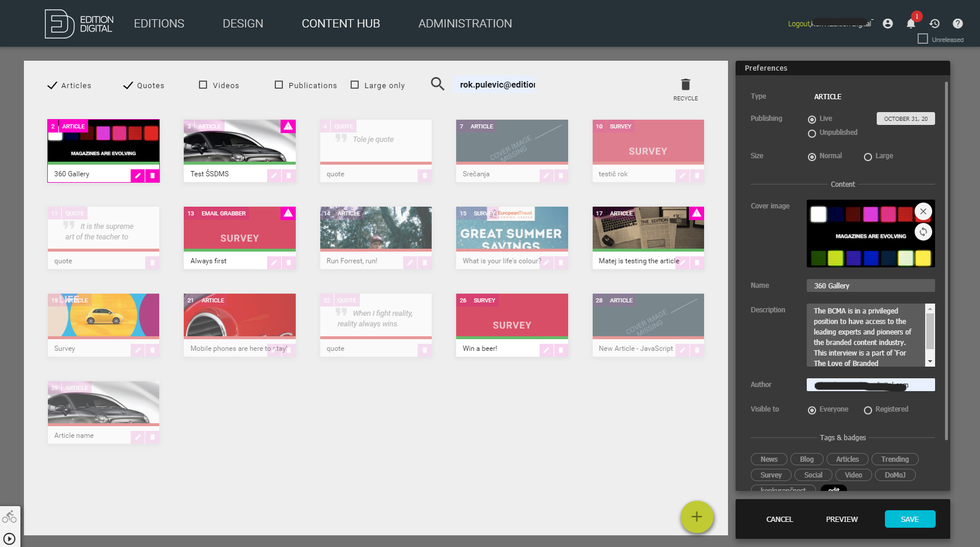Click the Logout link

pyautogui.click(x=799, y=24)
